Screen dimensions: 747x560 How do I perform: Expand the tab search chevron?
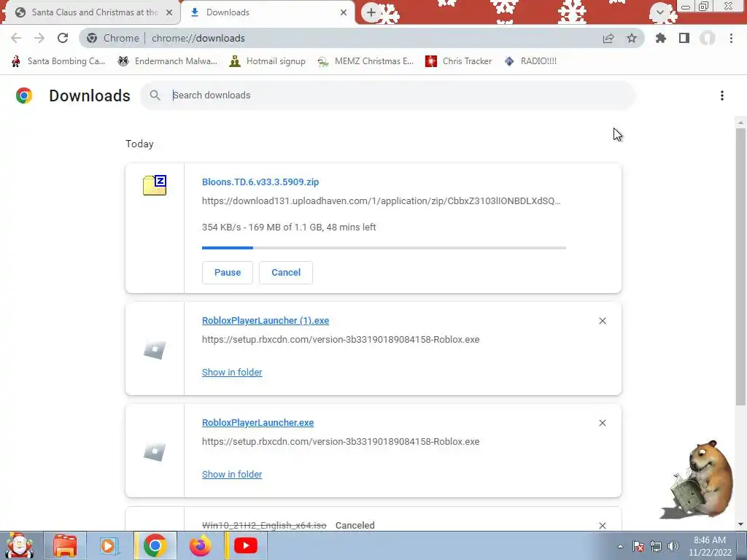660,12
